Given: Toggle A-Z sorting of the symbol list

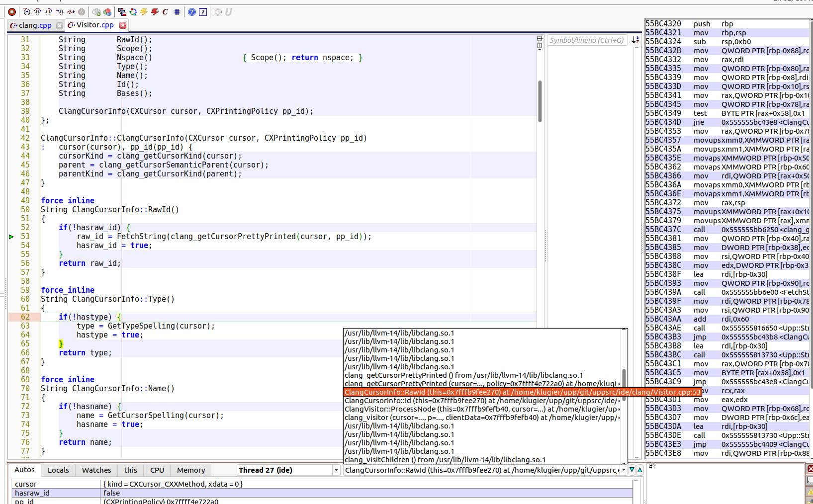Looking at the screenshot, I should coord(635,40).
